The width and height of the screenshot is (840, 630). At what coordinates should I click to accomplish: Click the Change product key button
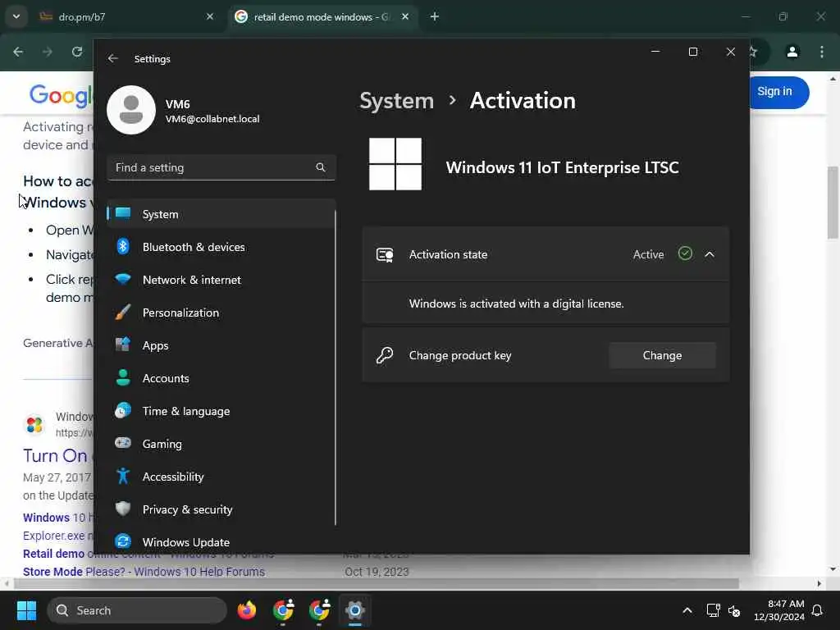click(662, 355)
